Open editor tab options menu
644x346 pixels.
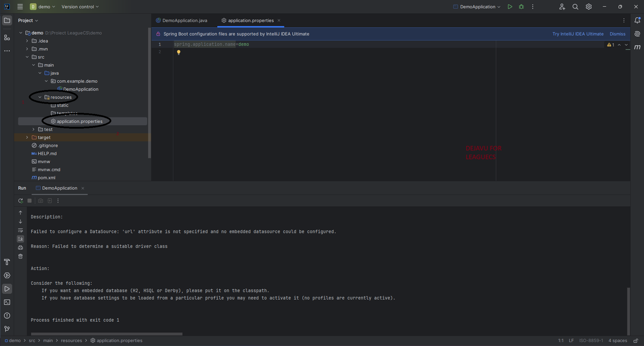(624, 21)
